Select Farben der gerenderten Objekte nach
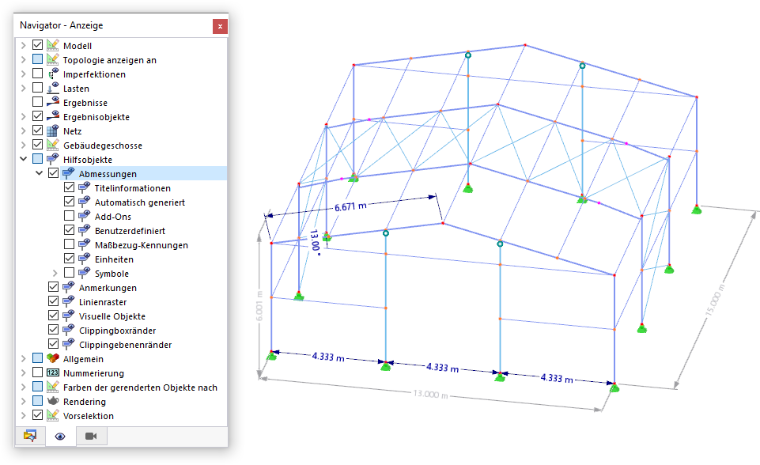Image resolution: width=760 pixels, height=465 pixels. pos(140,387)
